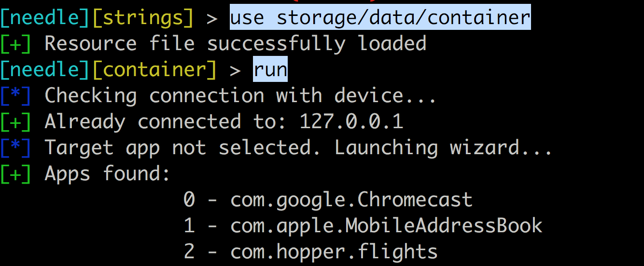This screenshot has width=644, height=266.
Task: Select the com.google.Chromecast app entry
Action: (351, 200)
